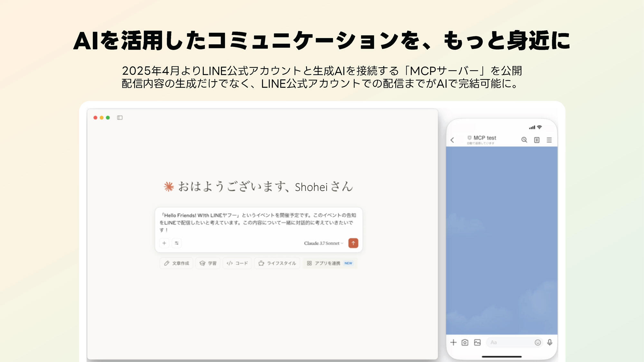
Task: Send the message with the orange arrow button
Action: [x=353, y=243]
